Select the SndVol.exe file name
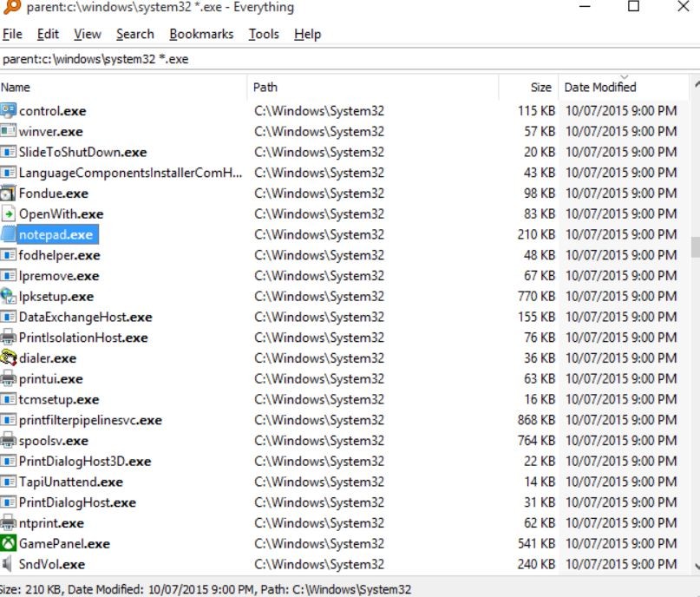The image size is (700, 597). (x=52, y=564)
